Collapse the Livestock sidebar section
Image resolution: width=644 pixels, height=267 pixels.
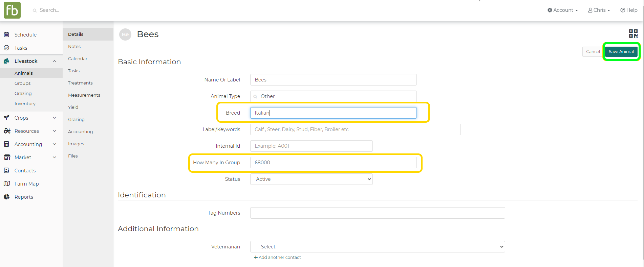point(55,61)
